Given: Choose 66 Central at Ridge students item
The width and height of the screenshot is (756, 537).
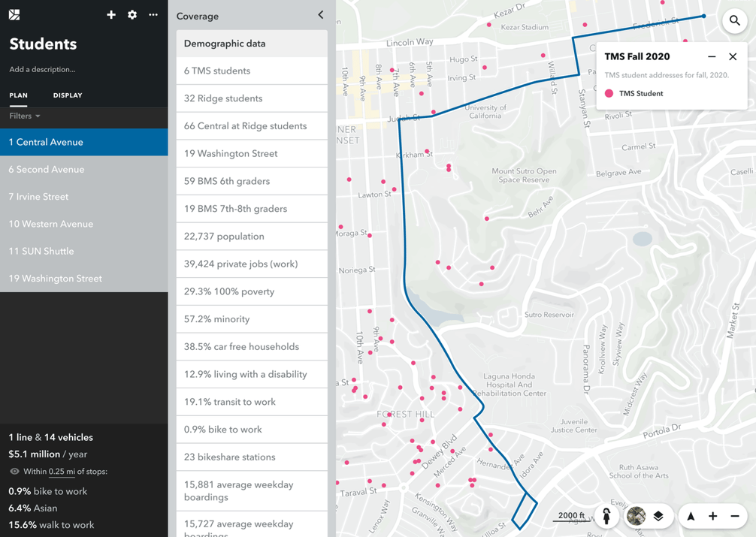Looking at the screenshot, I should 252,126.
